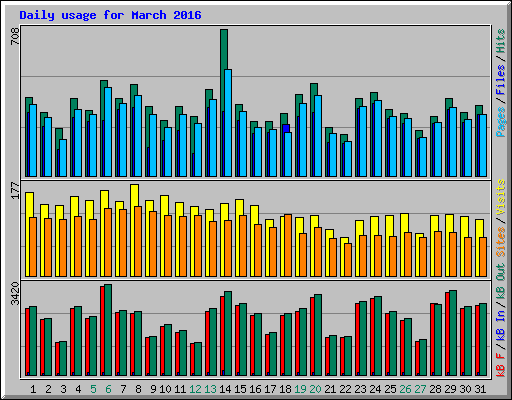Select the cyan "Pages" legend label
This screenshot has height=400, width=512.
pyautogui.click(x=501, y=121)
